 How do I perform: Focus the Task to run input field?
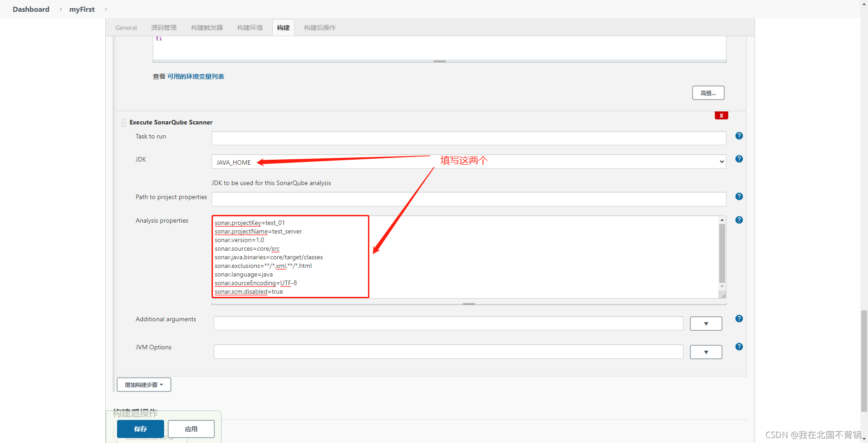[x=469, y=138]
